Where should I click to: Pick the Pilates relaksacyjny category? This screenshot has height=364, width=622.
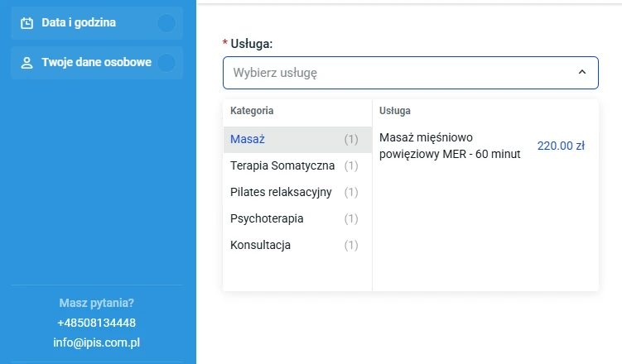281,193
